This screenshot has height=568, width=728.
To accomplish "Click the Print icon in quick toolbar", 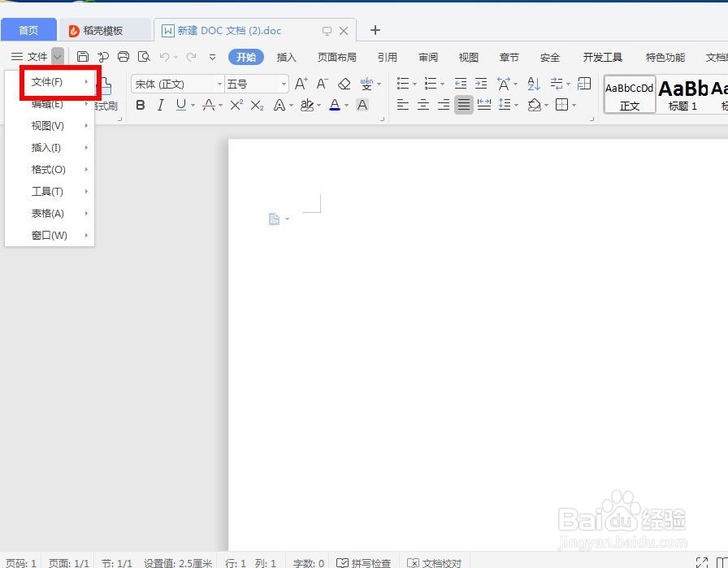I will tap(123, 57).
